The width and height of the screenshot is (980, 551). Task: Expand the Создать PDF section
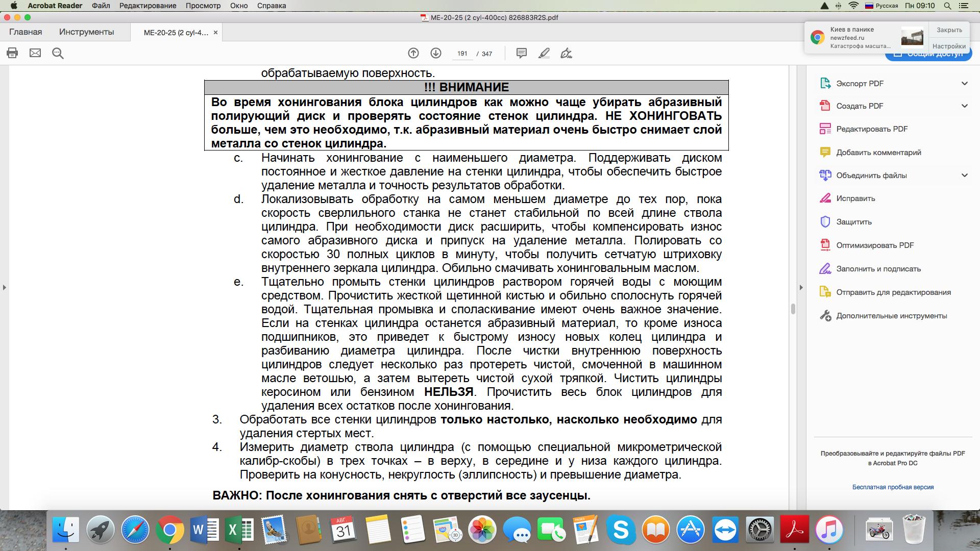964,106
